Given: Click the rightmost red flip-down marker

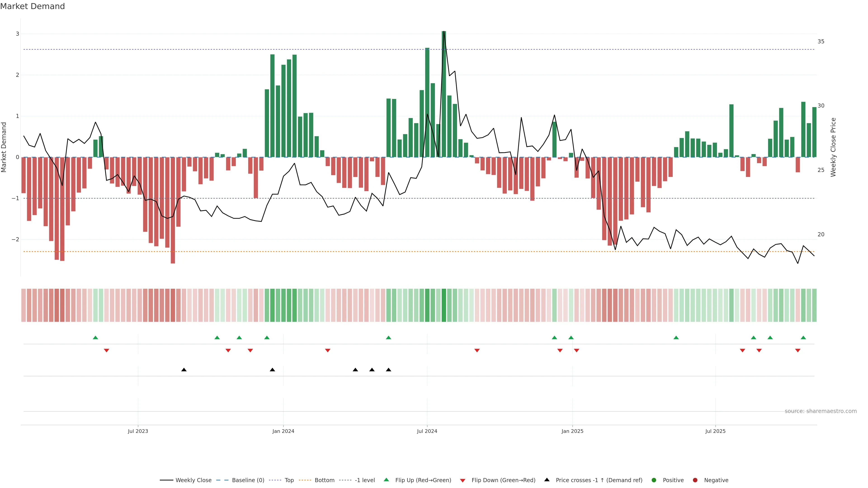Looking at the screenshot, I should tap(797, 351).
